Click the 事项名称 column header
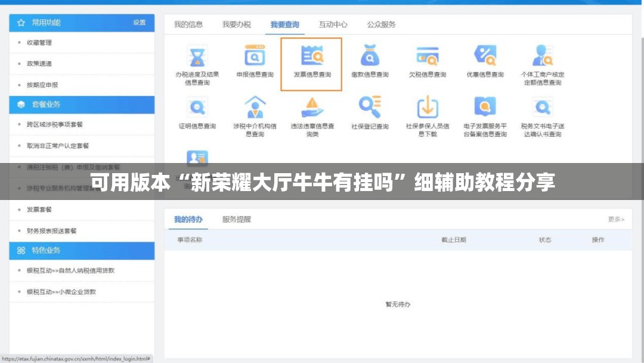 190,239
